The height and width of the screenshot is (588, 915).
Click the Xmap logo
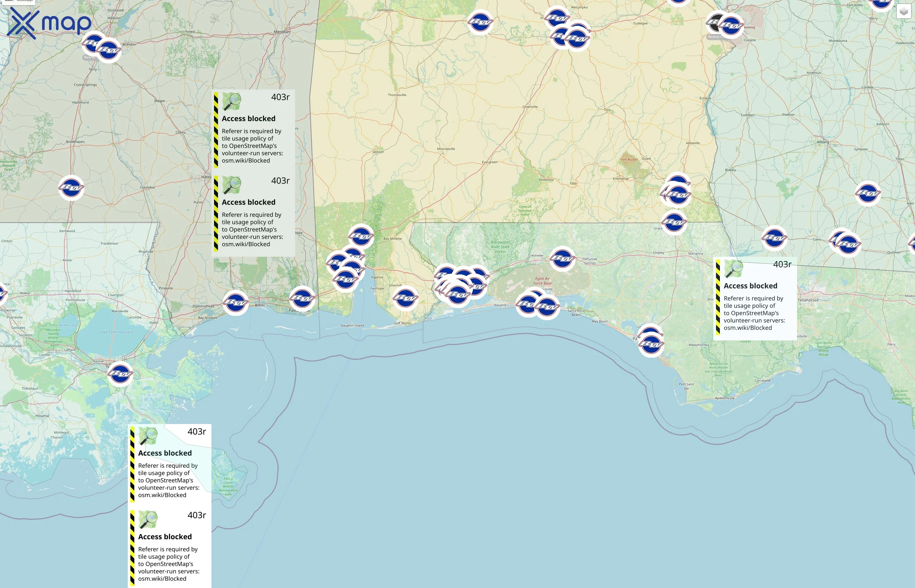(49, 23)
